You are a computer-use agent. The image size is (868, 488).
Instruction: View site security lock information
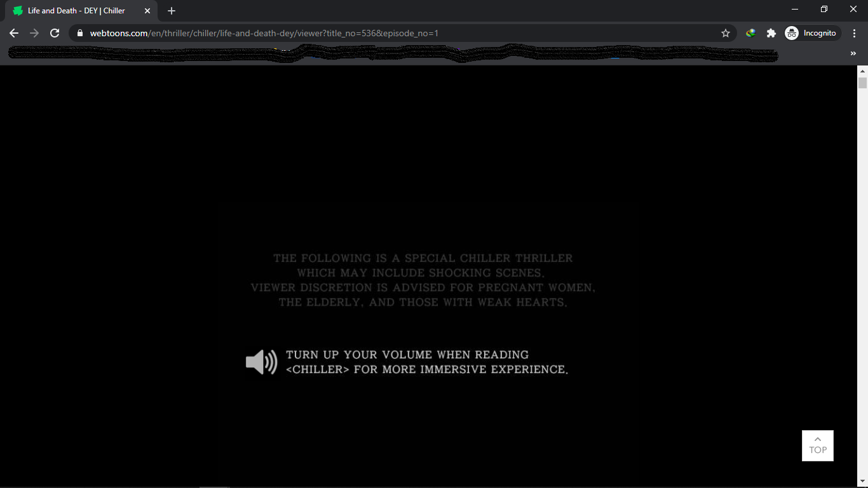point(80,33)
